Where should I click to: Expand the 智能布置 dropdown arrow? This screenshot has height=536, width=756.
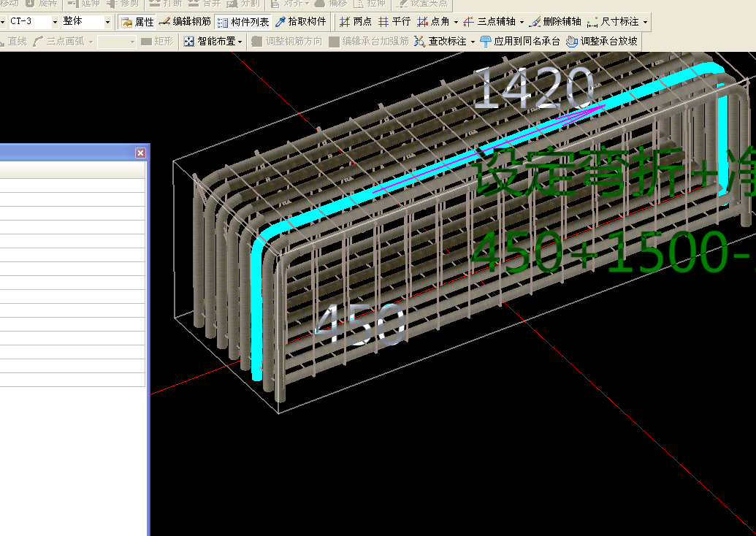pos(240,42)
